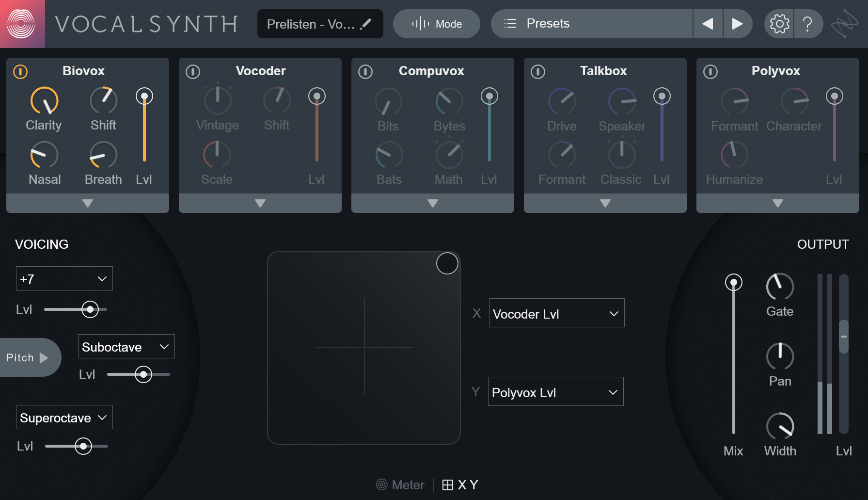Expand the Biovox advanced panel

click(x=88, y=203)
